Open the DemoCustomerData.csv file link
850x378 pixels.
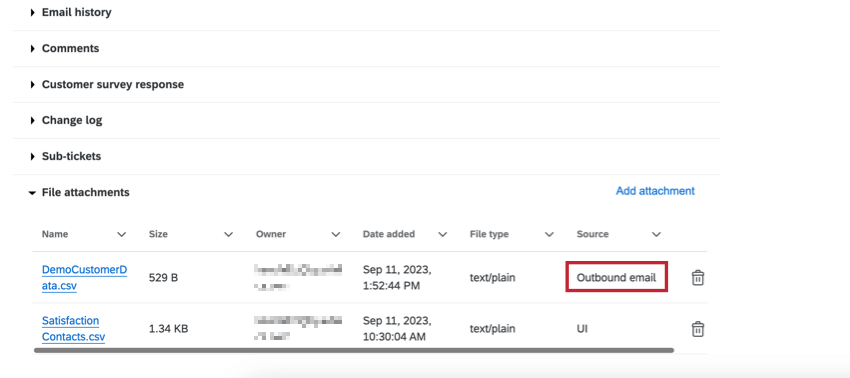click(x=84, y=278)
